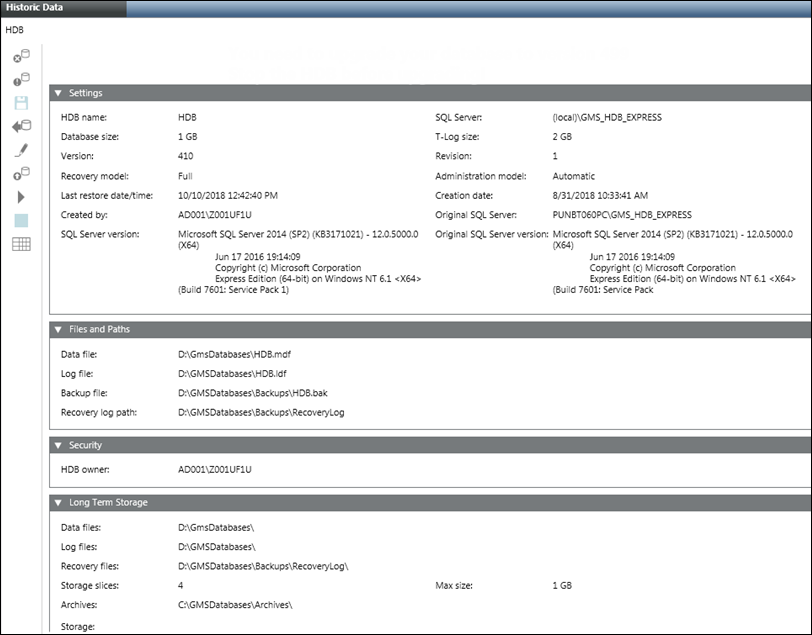Click the database warning icon with exclamation
Screen dimensions: 812x635
point(21,79)
